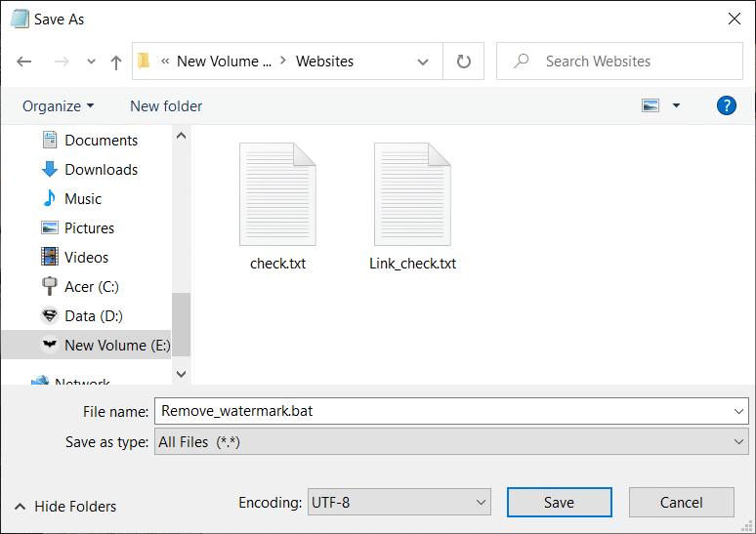Collapse the pane with Hide Folders
Screen dimensions: 756x534
click(x=65, y=507)
